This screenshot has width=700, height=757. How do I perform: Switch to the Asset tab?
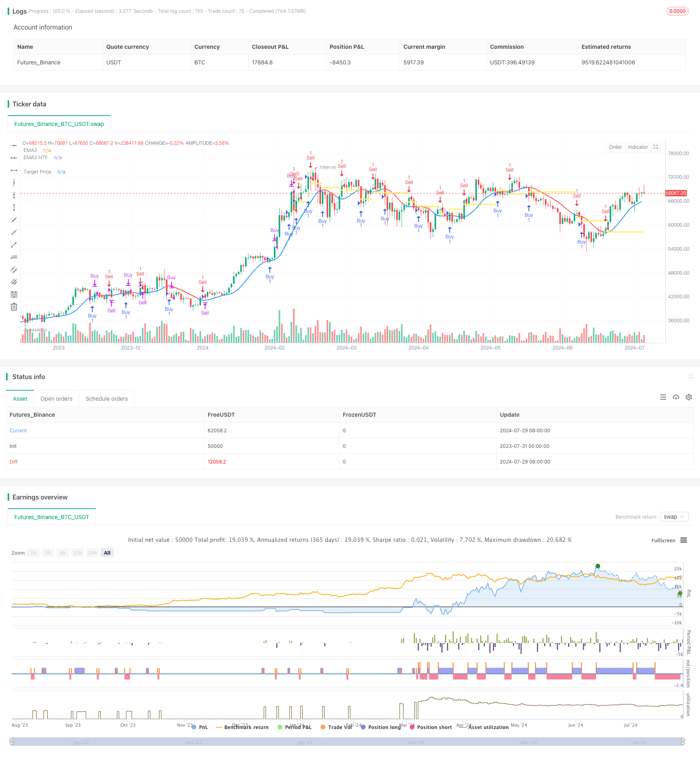[x=20, y=399]
